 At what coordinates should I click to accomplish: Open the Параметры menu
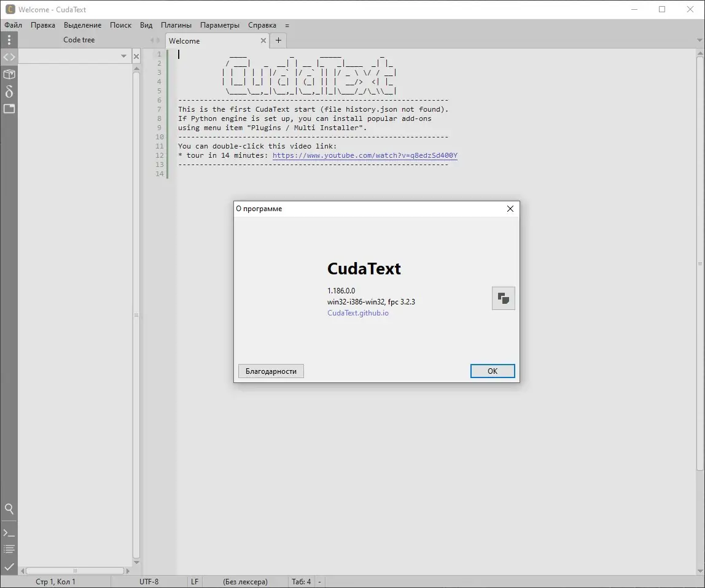point(220,25)
